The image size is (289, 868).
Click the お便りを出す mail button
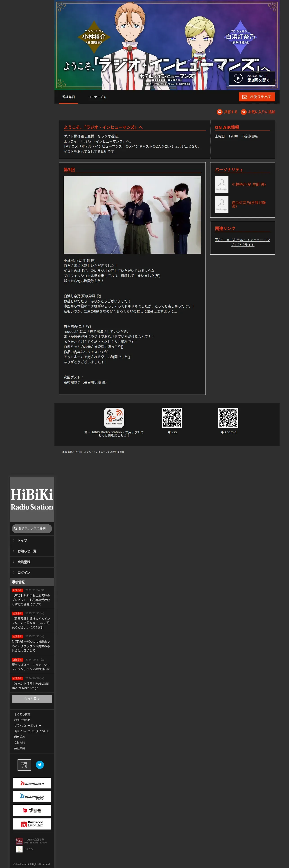[x=257, y=97]
